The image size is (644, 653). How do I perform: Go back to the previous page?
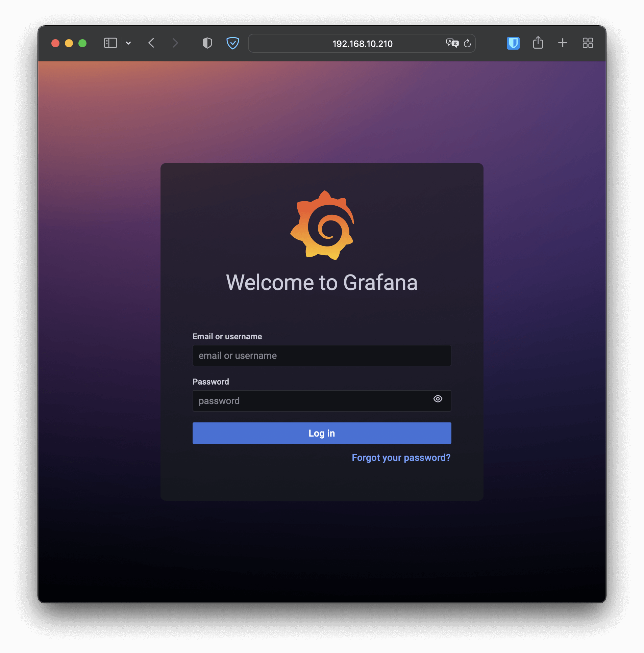[151, 43]
